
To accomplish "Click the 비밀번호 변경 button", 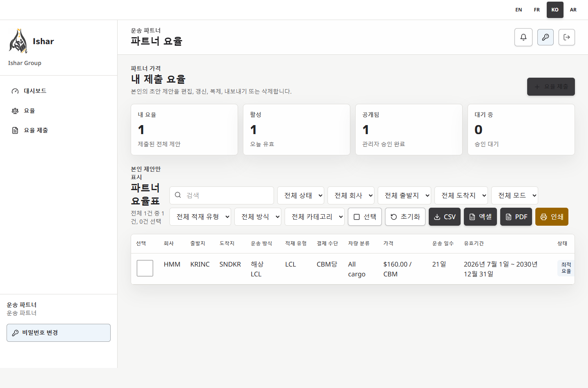I will [58, 333].
